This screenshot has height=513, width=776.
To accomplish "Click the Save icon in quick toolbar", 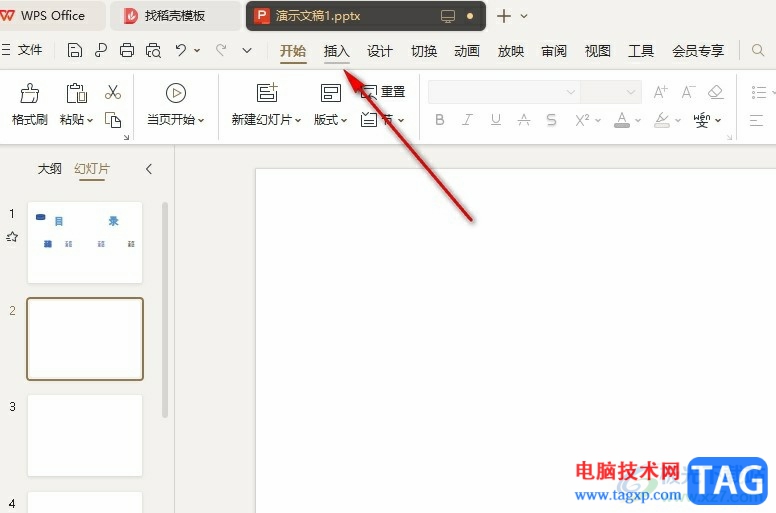I will (x=75, y=50).
